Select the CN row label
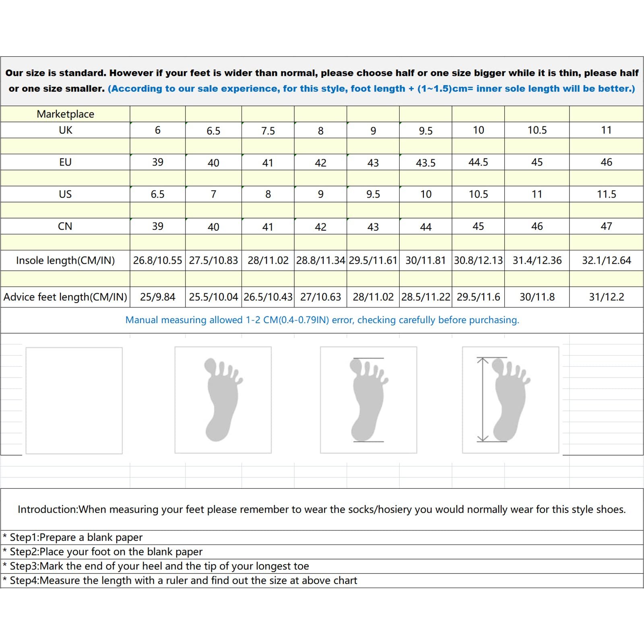Image resolution: width=644 pixels, height=644 pixels. (x=65, y=226)
